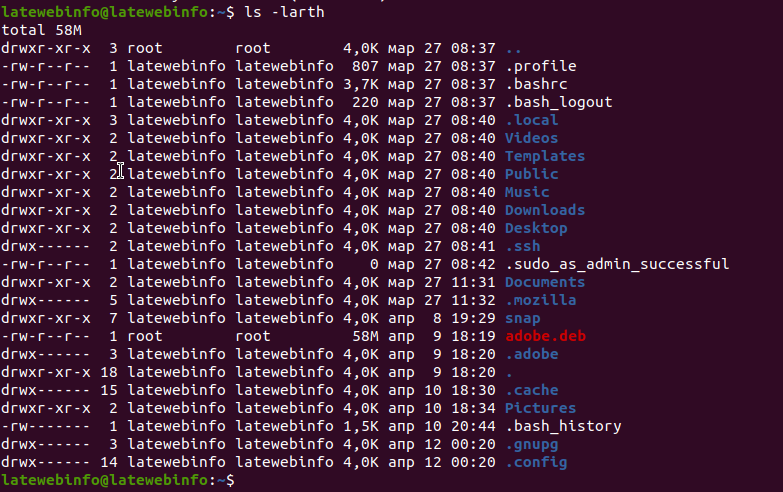
Task: Click the Desktop directory name
Action: (x=536, y=228)
